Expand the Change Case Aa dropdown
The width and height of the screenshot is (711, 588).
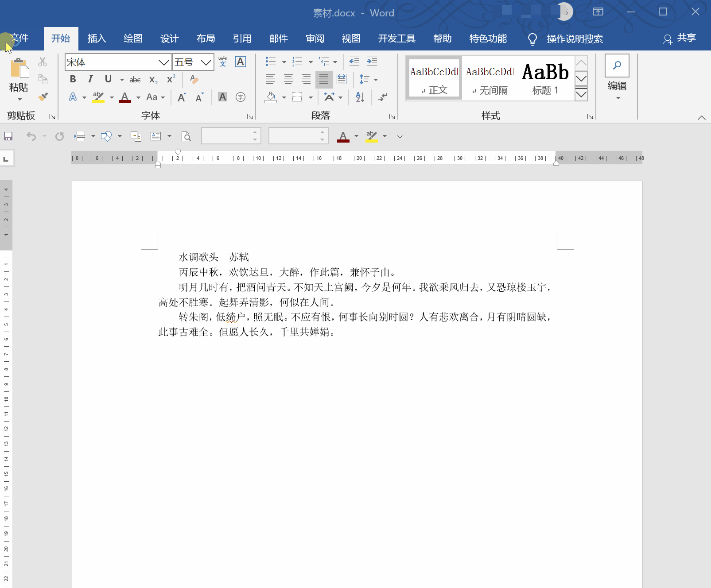coord(155,97)
